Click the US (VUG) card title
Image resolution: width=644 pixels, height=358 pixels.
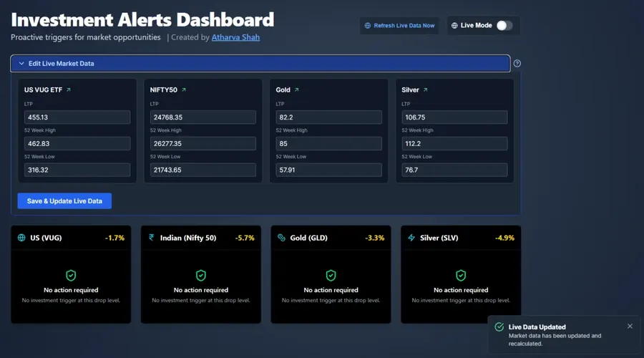point(46,238)
